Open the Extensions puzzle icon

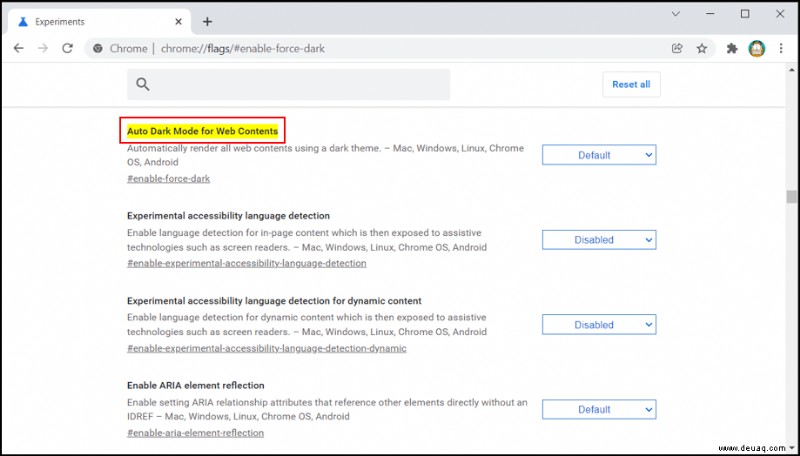[732, 48]
